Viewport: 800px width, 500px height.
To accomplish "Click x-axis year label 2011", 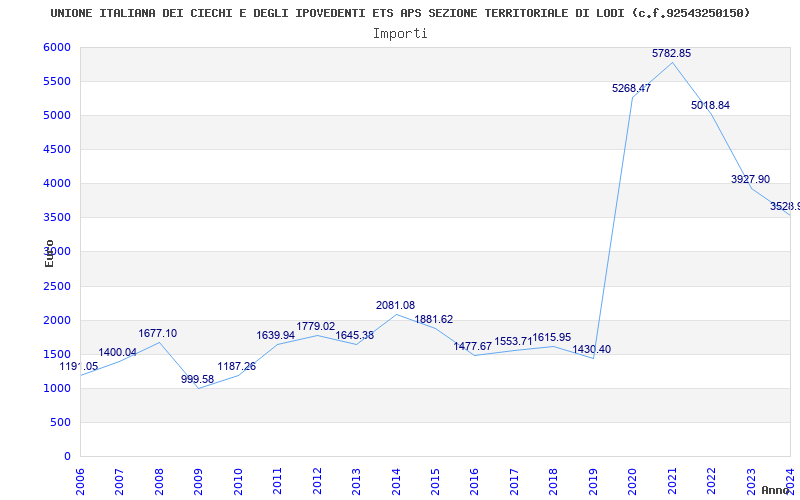I will click(277, 481).
